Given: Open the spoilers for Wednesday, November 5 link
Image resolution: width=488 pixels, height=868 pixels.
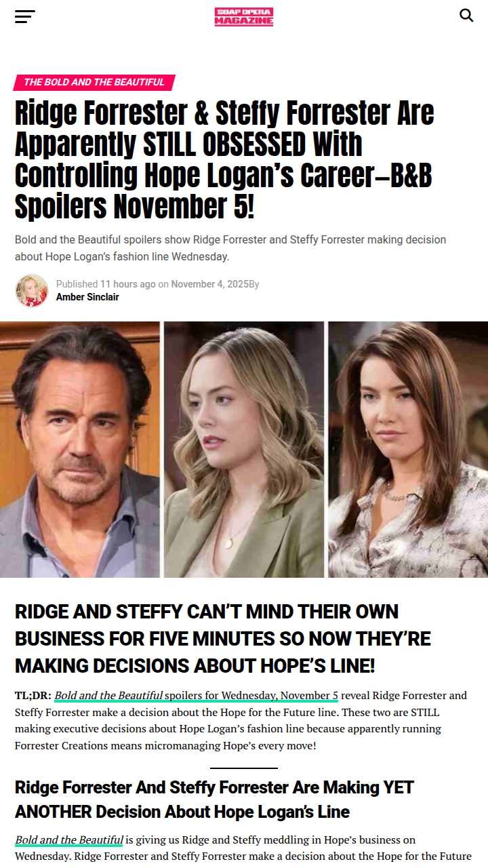Looking at the screenshot, I should (251, 696).
